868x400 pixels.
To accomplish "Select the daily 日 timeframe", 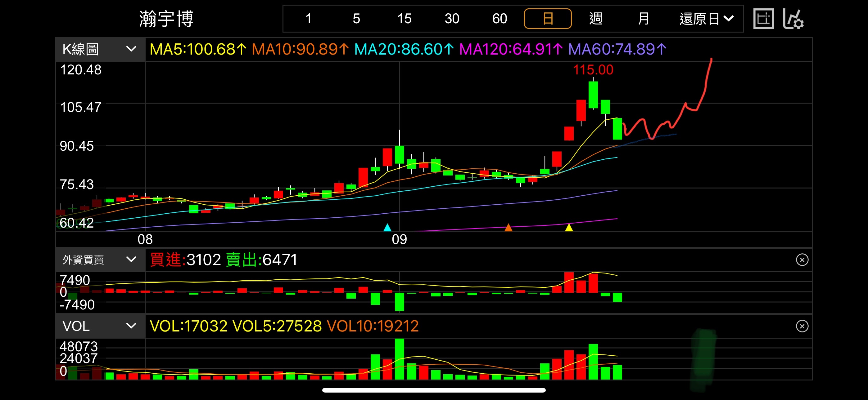I will (x=548, y=19).
